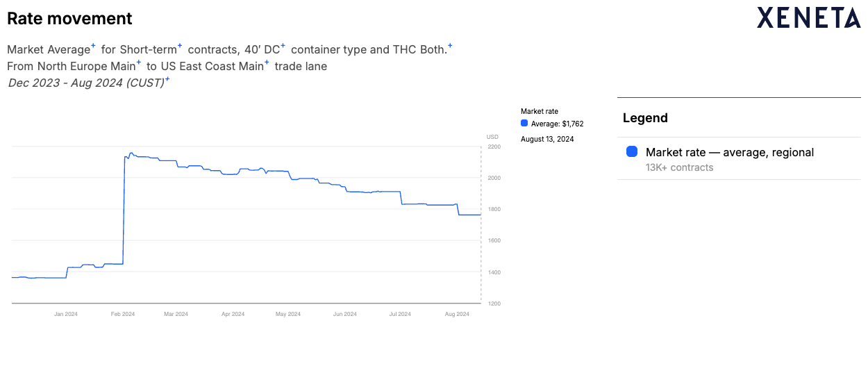Image resolution: width=868 pixels, height=375 pixels.
Task: Click the 13K+ contracts text
Action: coord(679,167)
